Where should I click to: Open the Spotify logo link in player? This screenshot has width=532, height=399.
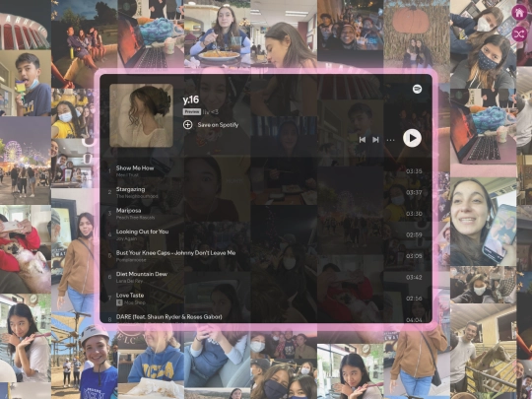point(417,89)
